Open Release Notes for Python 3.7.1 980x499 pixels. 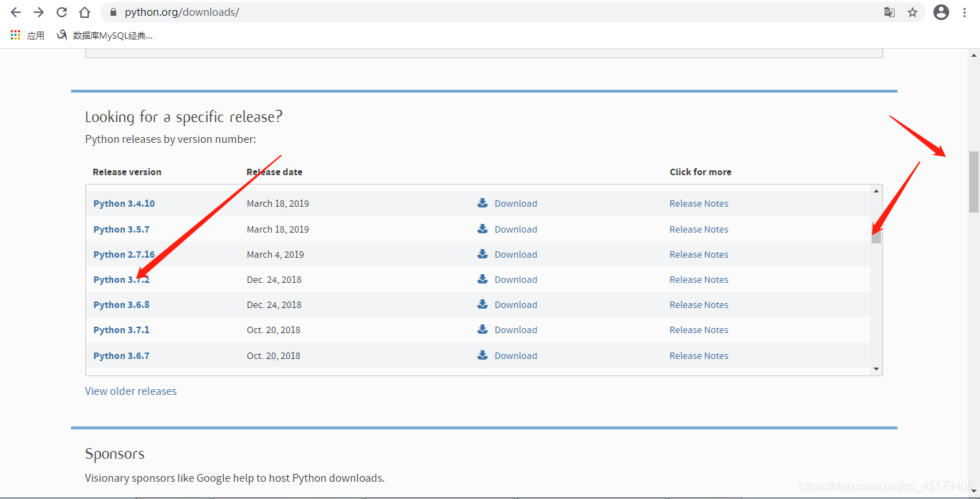pyautogui.click(x=699, y=330)
